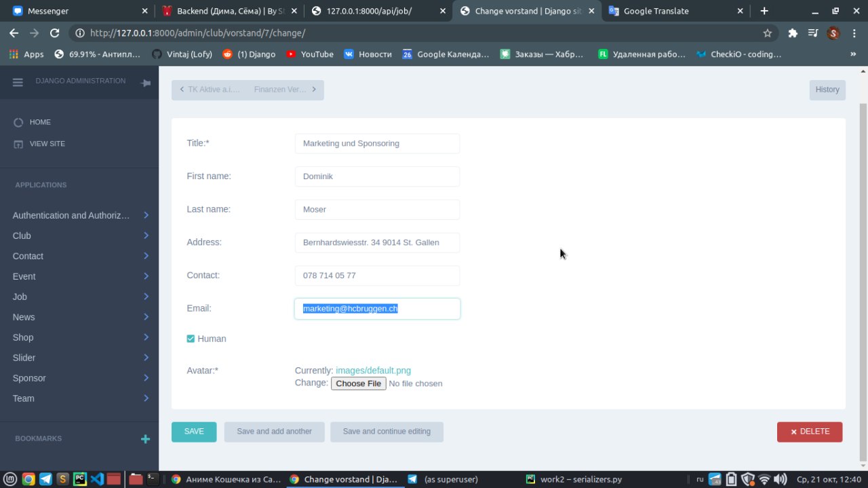Launch PyCharm from the taskbar panel
The width and height of the screenshot is (868, 488).
coord(80,479)
